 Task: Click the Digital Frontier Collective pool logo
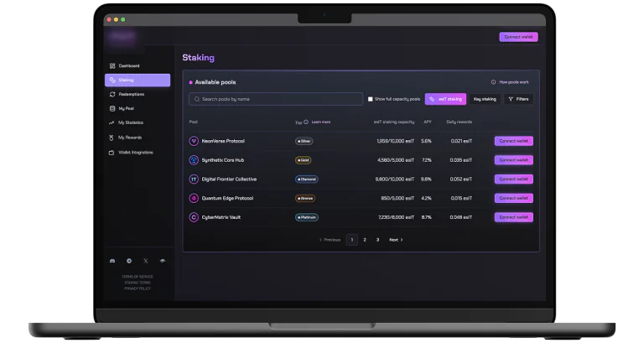tap(194, 179)
